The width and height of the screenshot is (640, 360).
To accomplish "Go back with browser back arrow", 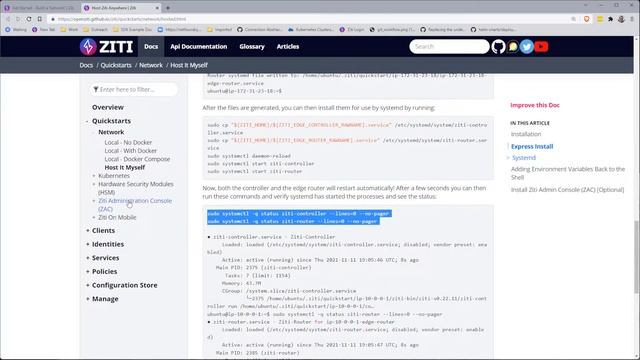I will pyautogui.click(x=7, y=19).
